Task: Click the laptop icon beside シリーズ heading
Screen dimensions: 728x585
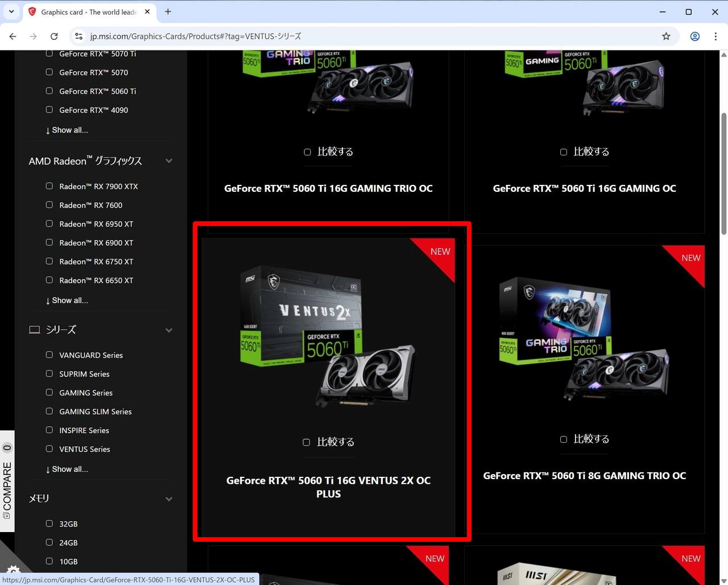Action: tap(35, 329)
